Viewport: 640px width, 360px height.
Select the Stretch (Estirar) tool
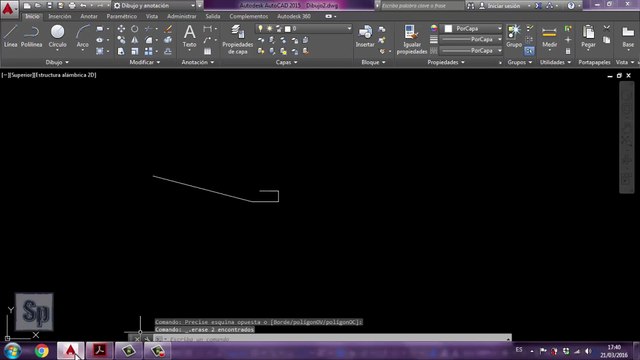pyautogui.click(x=121, y=51)
